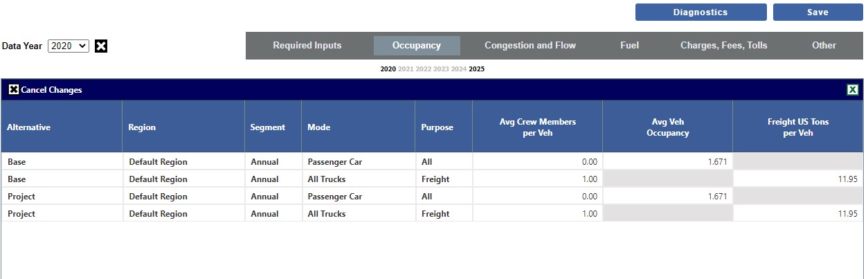Select the Occupancy tab
This screenshot has width=868, height=279.
pyautogui.click(x=417, y=46)
